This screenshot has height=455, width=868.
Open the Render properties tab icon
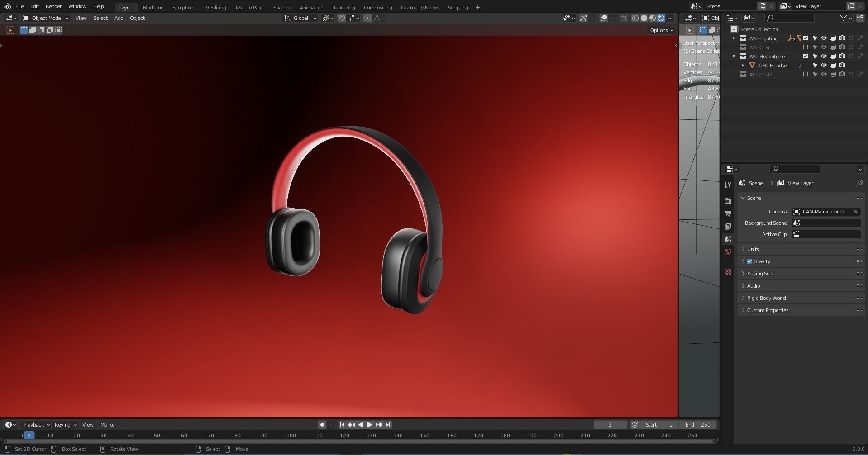coord(728,201)
